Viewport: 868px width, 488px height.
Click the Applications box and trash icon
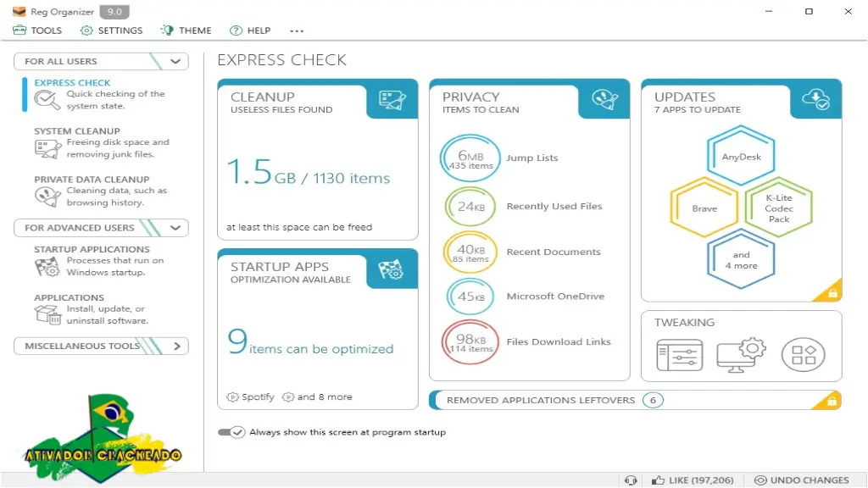coord(47,314)
